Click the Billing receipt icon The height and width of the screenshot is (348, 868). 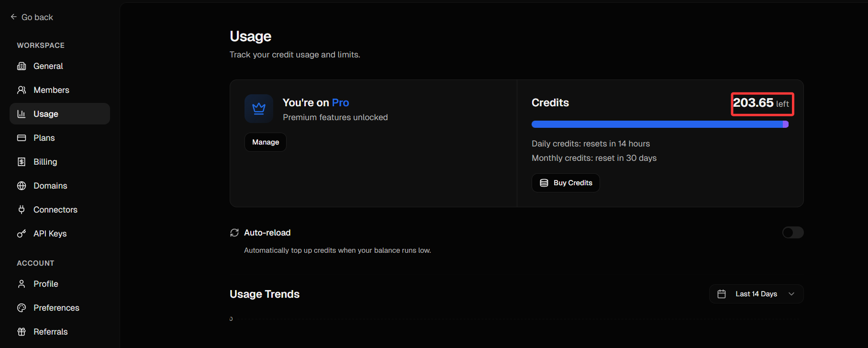(x=22, y=162)
